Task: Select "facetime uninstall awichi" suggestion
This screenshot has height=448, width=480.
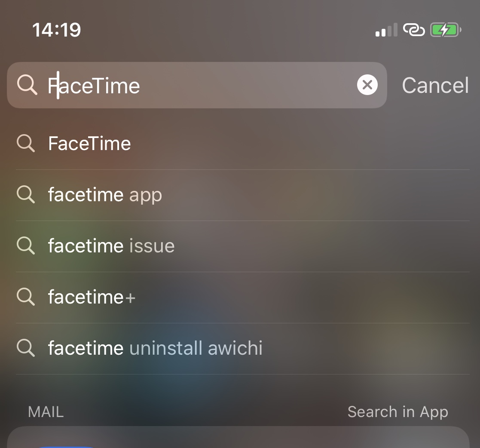Action: click(x=155, y=348)
